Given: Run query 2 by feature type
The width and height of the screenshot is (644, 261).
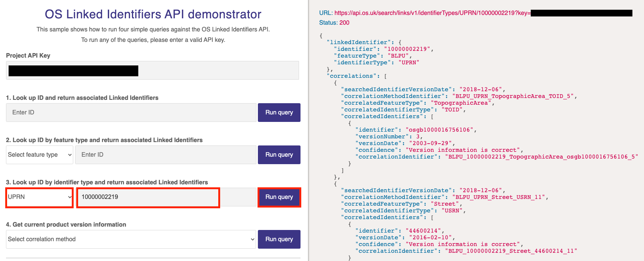Looking at the screenshot, I should point(279,155).
